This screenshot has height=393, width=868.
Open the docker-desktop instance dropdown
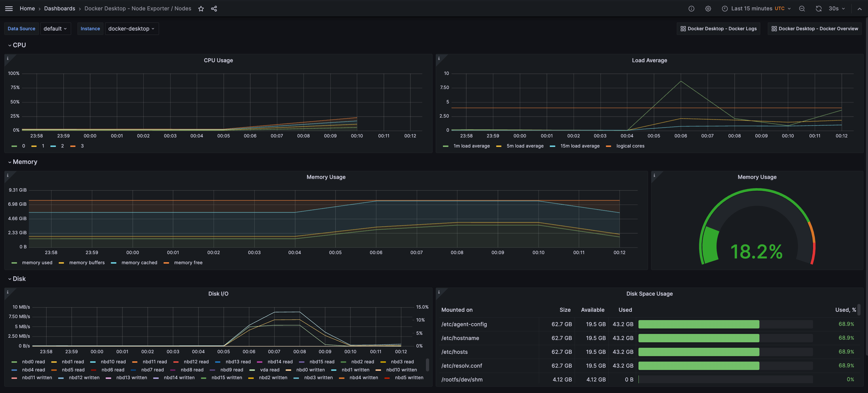(x=131, y=29)
